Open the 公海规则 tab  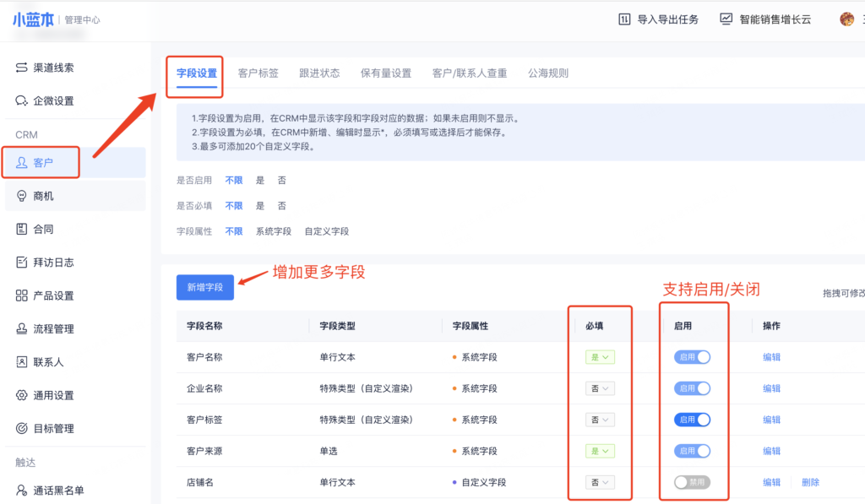pyautogui.click(x=548, y=73)
